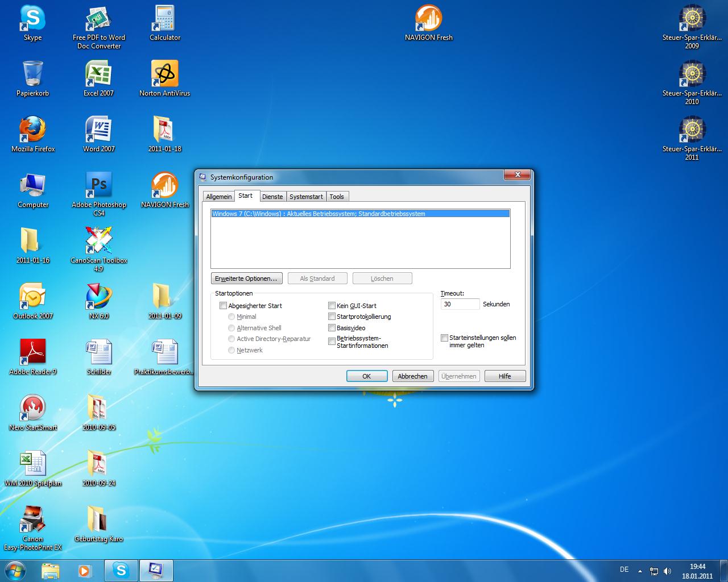
Task: Check the Basisvideo option
Action: coord(332,328)
